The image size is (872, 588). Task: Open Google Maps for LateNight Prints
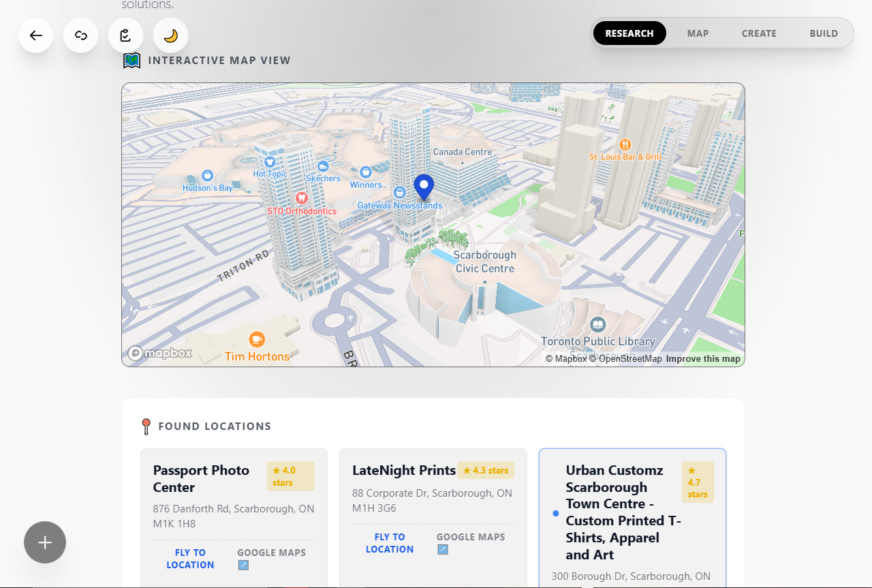click(471, 537)
